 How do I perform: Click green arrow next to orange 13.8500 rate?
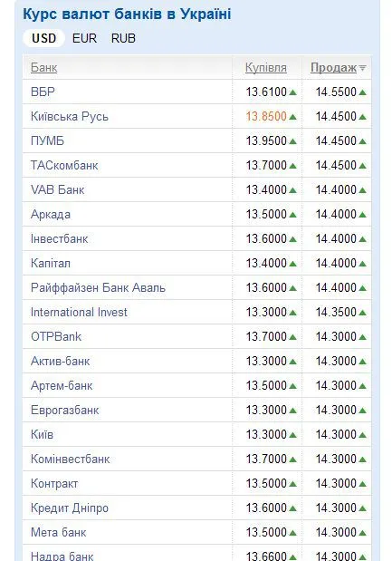pos(292,117)
